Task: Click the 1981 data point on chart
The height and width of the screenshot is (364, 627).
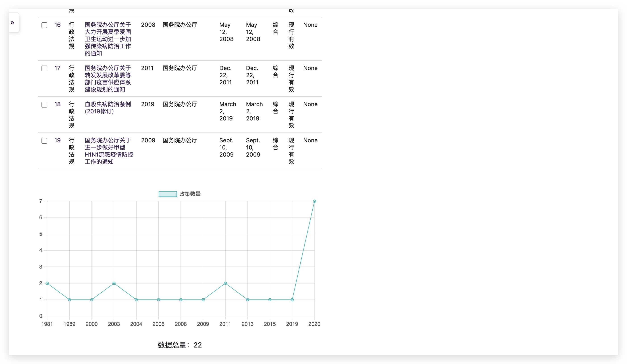Action: [x=47, y=283]
